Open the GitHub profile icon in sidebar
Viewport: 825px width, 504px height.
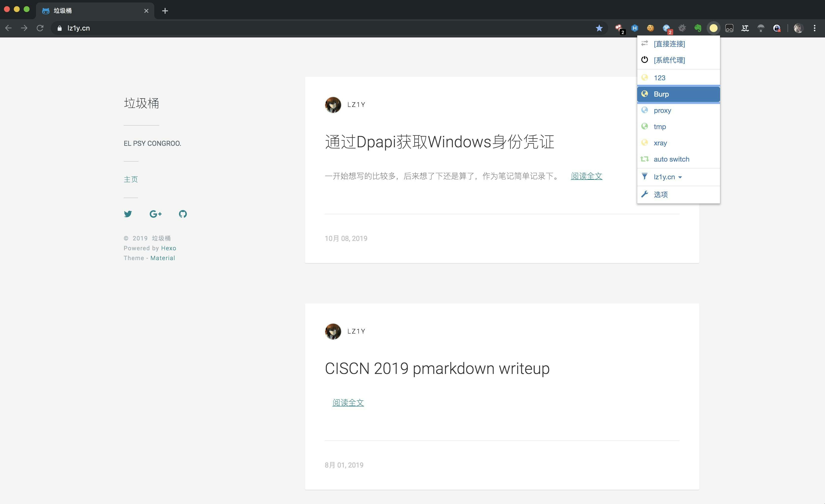(183, 214)
